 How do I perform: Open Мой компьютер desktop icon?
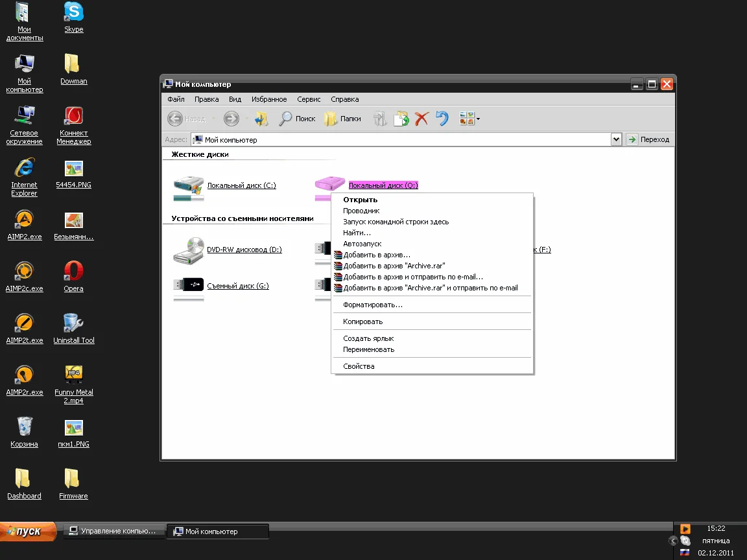coord(24,73)
